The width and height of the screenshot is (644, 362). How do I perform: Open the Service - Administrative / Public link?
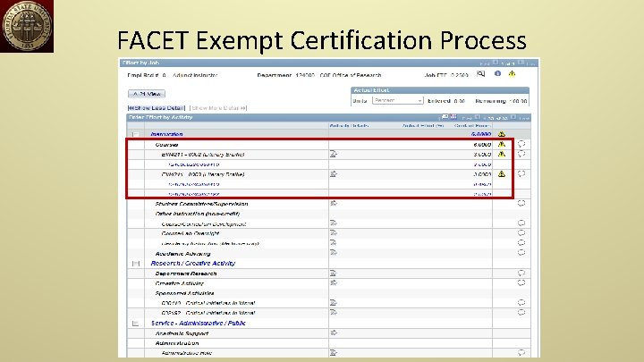pos(198,323)
